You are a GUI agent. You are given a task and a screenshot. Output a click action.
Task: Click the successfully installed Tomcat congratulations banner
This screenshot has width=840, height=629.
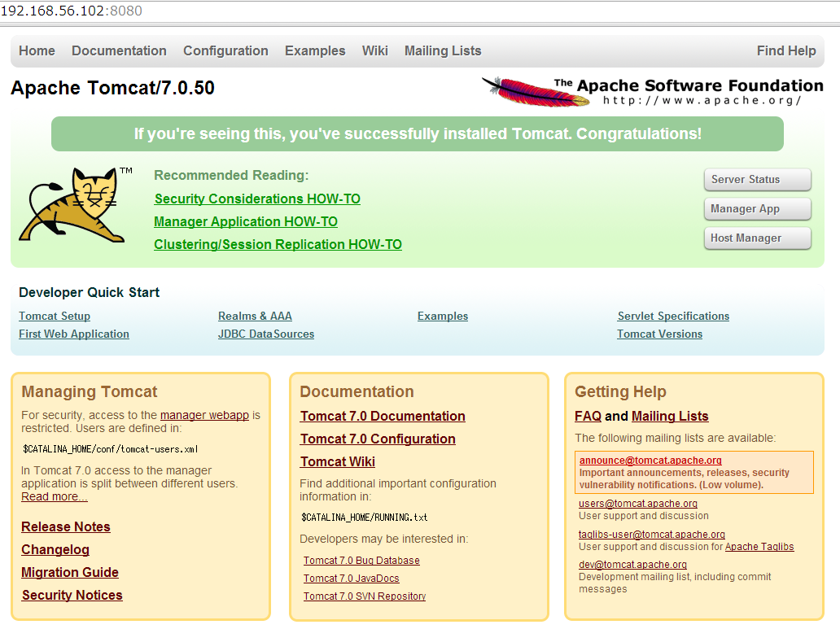418,134
